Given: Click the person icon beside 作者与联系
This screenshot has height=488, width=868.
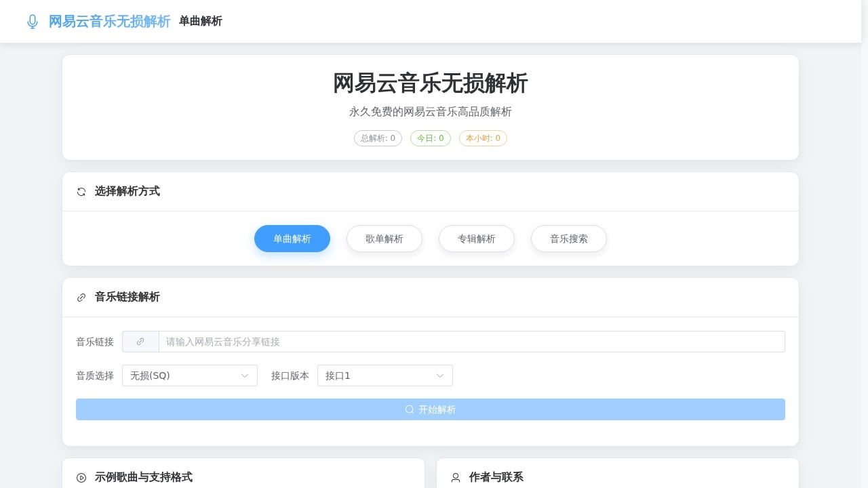Looking at the screenshot, I should (455, 477).
